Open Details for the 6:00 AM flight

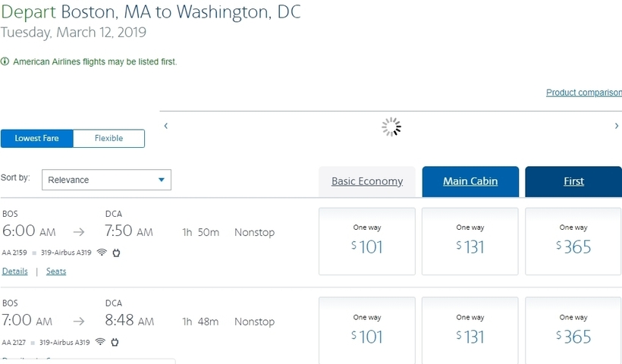click(15, 271)
